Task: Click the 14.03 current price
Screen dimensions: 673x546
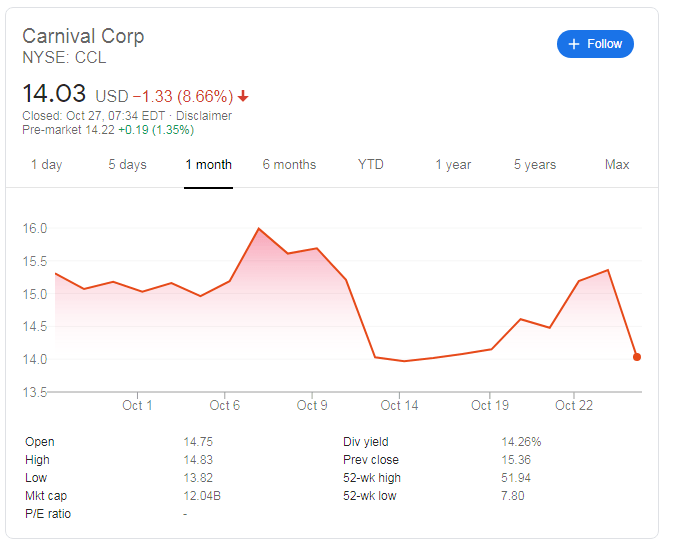Action: [55, 95]
